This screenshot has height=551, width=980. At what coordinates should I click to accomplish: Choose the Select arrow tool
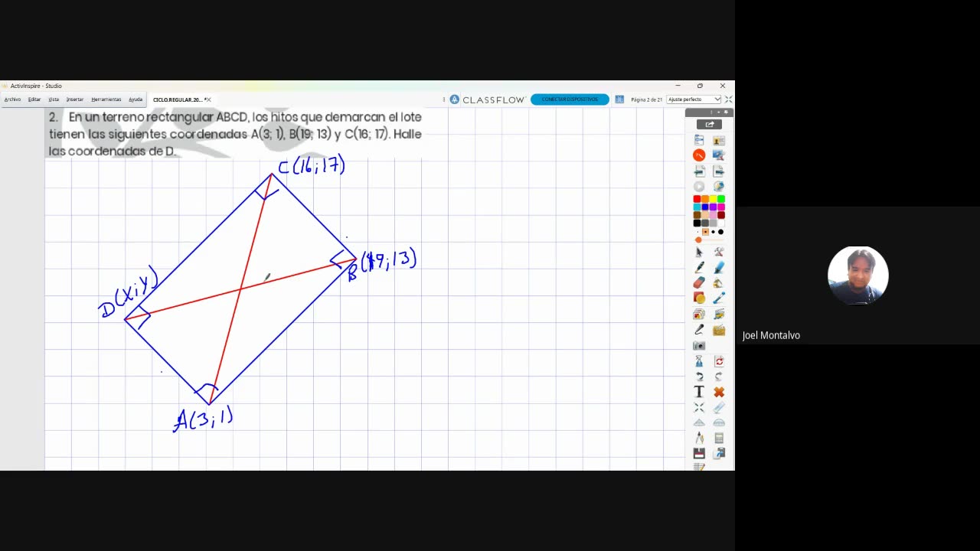(x=699, y=252)
